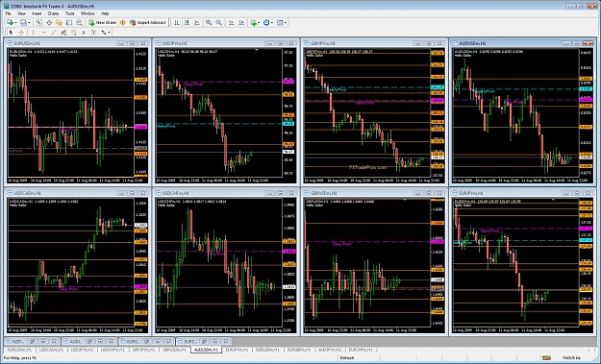Viewport: 601px width, 364px height.
Task: Open the Terminal window icon
Action: (69, 23)
